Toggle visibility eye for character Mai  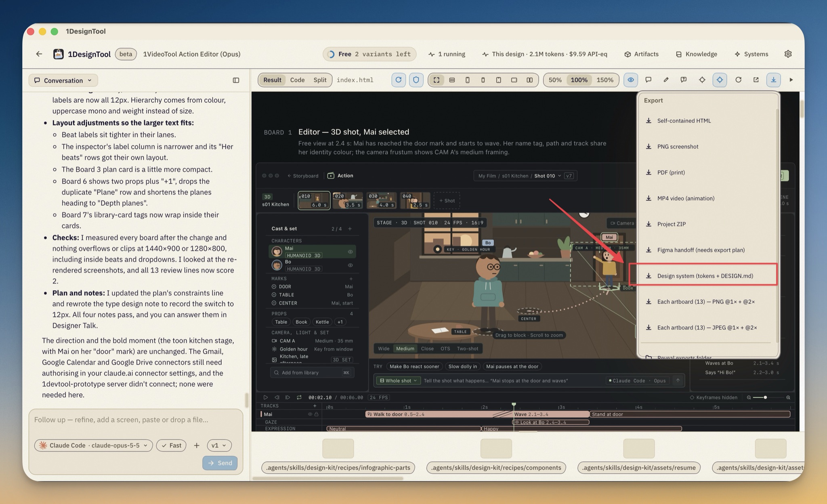350,252
